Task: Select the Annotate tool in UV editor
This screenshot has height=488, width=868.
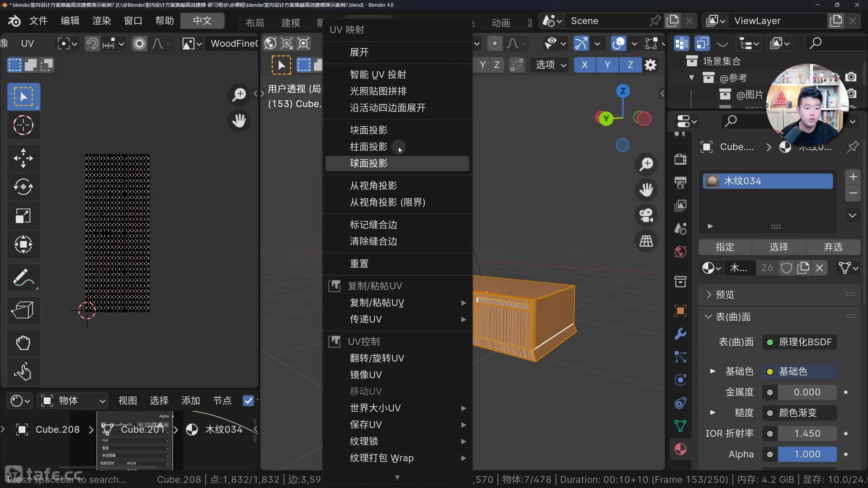Action: [23, 277]
